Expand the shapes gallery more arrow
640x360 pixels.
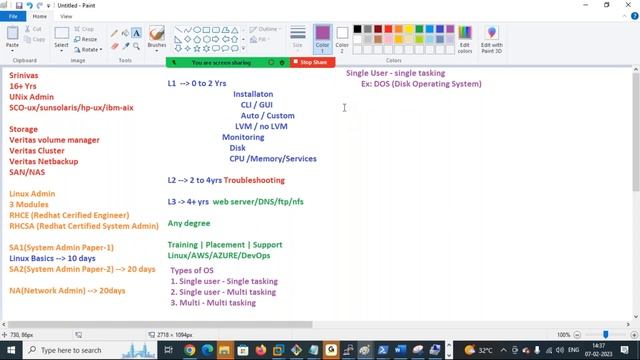(244, 49)
